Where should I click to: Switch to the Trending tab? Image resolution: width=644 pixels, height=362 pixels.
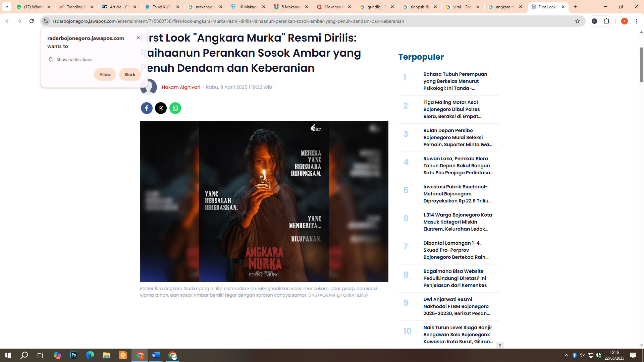coord(76,7)
